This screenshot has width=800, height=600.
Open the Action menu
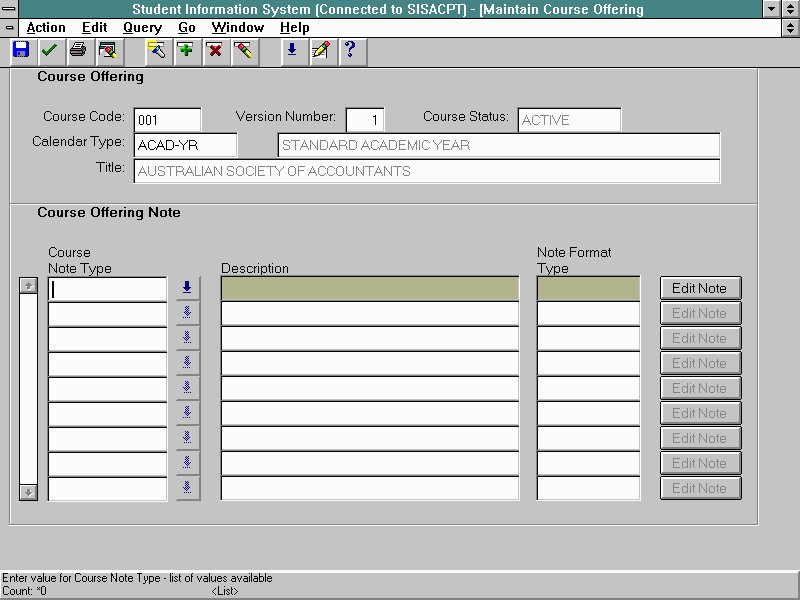coord(46,28)
